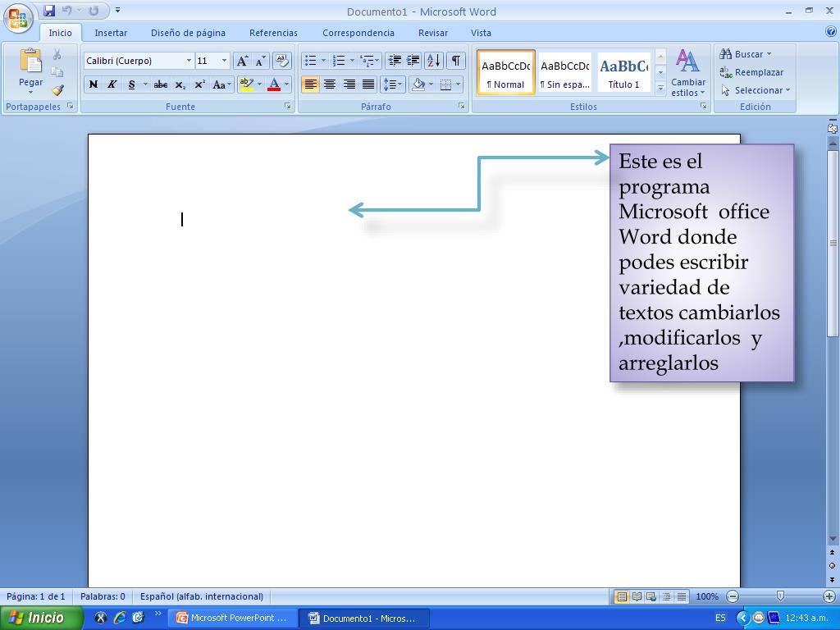Screen dimensions: 840x630
Task: Select the Format Painter brush icon
Action: click(x=57, y=90)
